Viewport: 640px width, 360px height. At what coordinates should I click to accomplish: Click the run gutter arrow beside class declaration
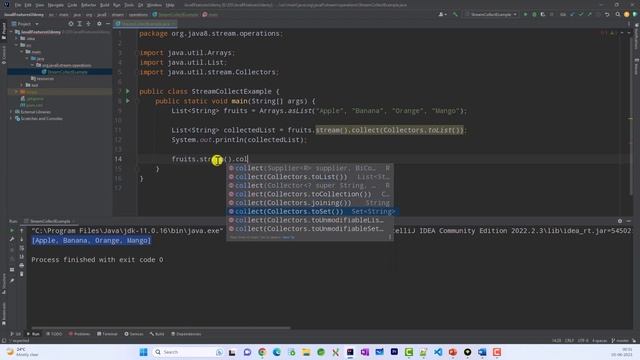128,91
